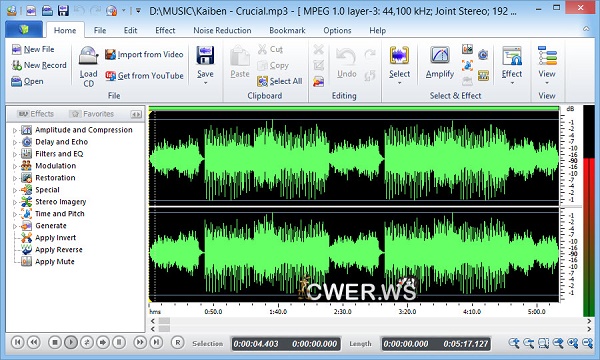Click Select All in the Clipboard group
This screenshot has width=600, height=360.
click(280, 81)
